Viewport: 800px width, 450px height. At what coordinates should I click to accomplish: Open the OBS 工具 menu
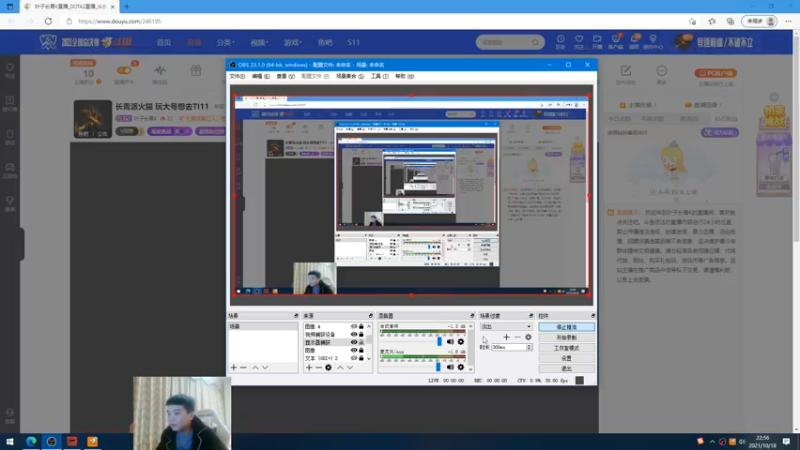point(380,76)
